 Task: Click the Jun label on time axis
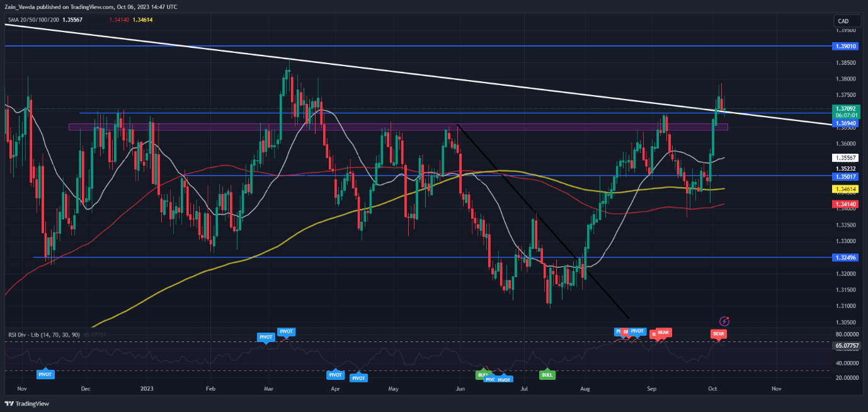tap(460, 389)
